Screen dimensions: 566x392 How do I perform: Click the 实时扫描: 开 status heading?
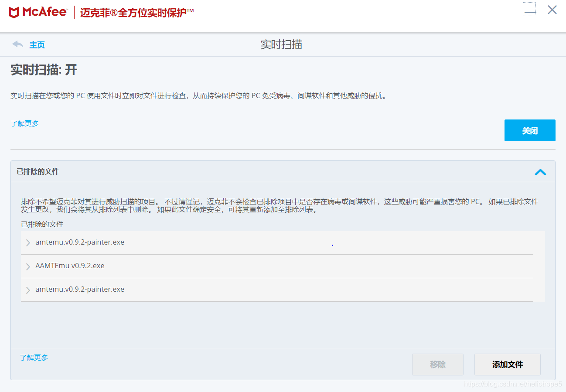click(44, 70)
